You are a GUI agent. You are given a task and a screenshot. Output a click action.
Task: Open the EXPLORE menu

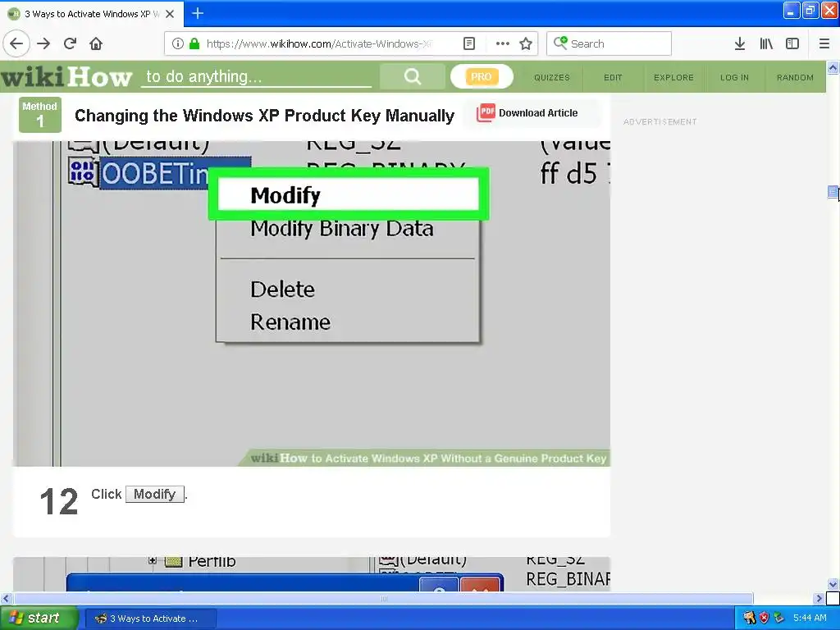[673, 77]
